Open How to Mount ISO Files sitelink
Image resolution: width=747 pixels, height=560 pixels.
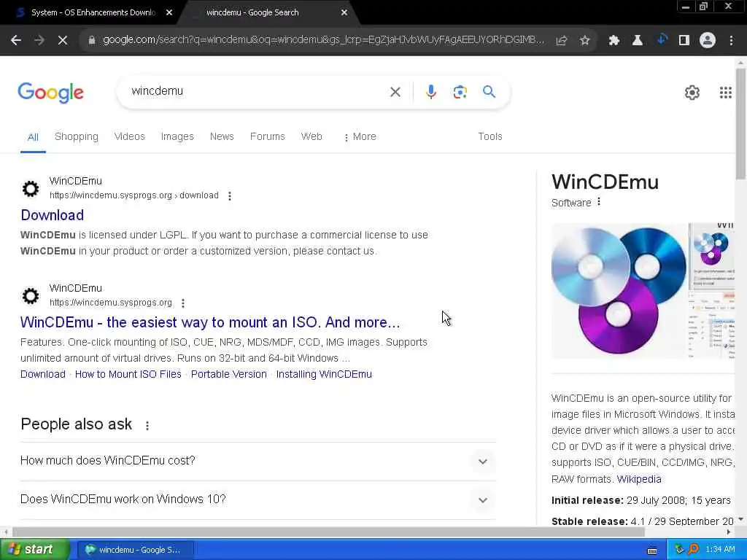(128, 374)
